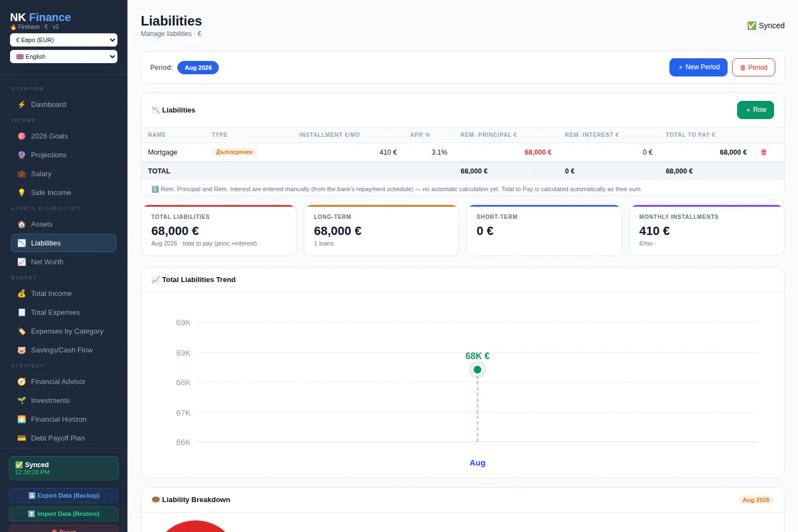The width and height of the screenshot is (798, 532).
Task: Click the Net Worth chart icon
Action: tap(22, 262)
